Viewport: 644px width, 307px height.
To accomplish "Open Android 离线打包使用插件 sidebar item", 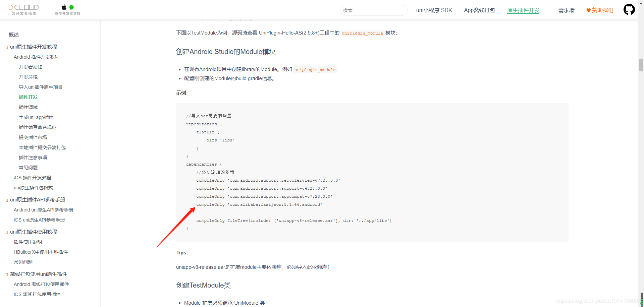I will tap(41, 284).
